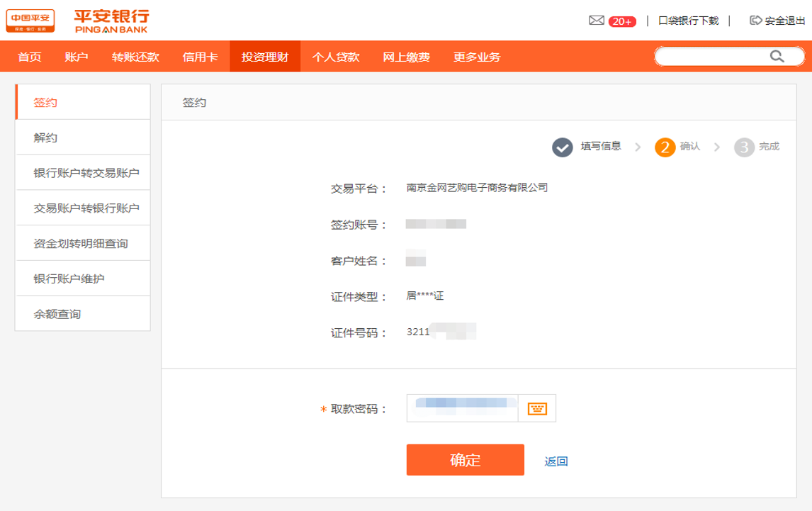Open the 更多业务 menu

(477, 57)
